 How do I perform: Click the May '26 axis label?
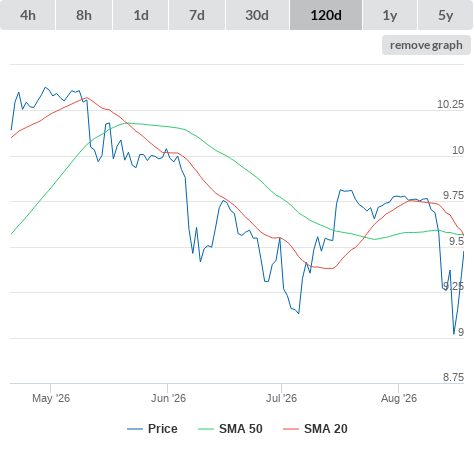(51, 398)
